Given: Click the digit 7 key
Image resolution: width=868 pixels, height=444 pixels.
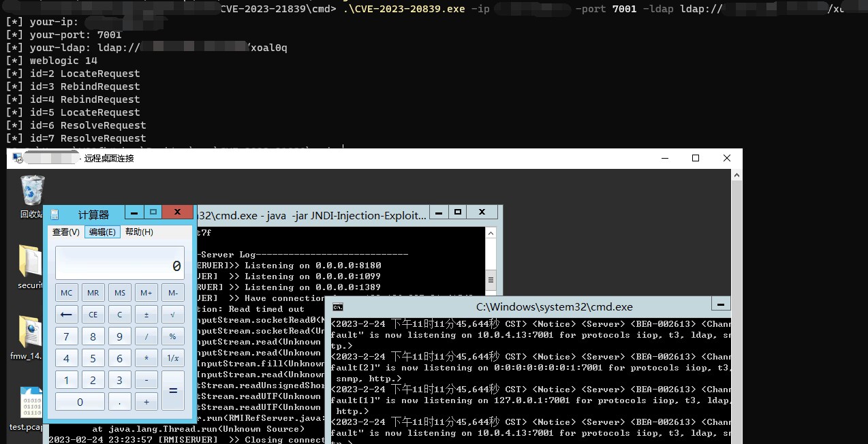Looking at the screenshot, I should pos(66,336).
